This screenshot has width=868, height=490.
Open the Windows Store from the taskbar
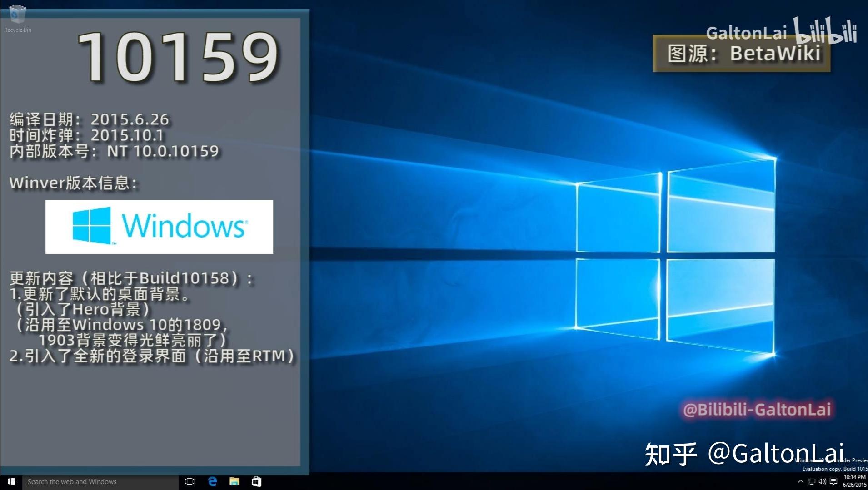coord(256,481)
